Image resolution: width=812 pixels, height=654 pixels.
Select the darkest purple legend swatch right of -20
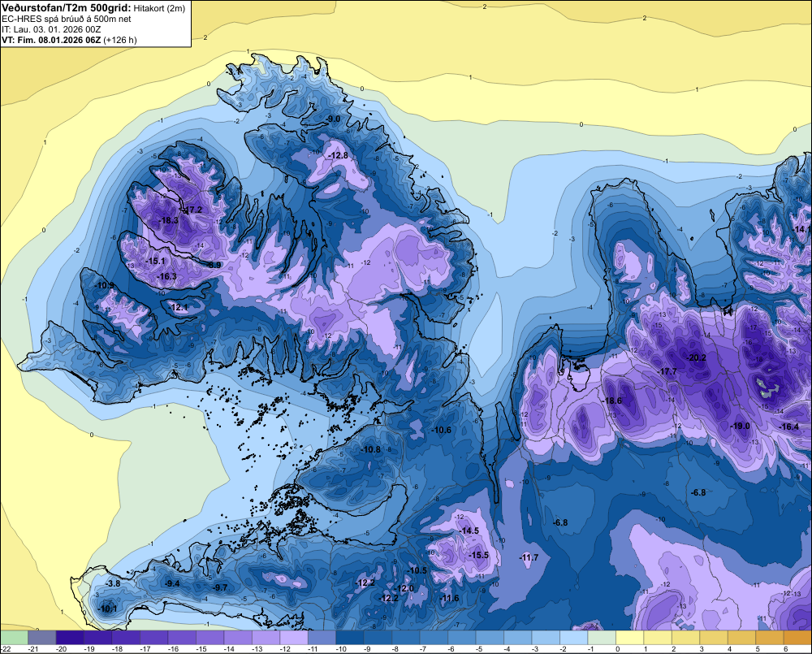point(70,637)
